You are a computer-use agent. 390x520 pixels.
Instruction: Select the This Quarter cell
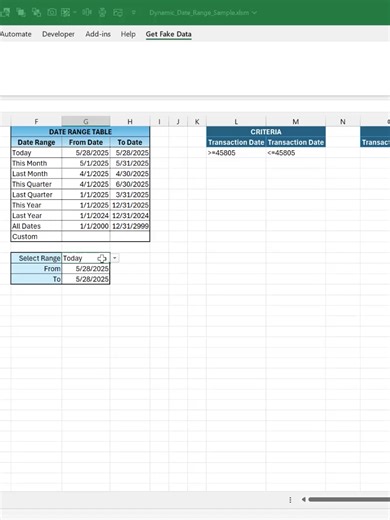coord(36,184)
